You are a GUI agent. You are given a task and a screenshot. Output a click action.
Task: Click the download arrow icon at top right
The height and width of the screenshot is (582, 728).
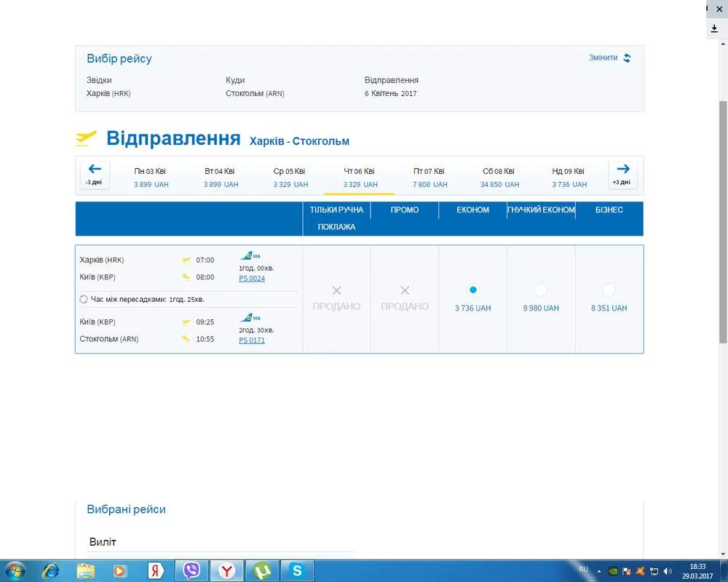(714, 29)
